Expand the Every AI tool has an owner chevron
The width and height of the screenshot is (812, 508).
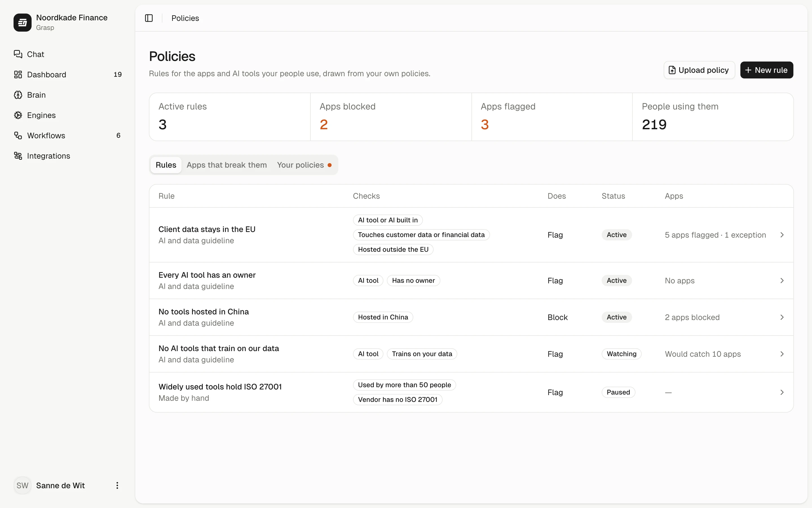click(x=782, y=281)
